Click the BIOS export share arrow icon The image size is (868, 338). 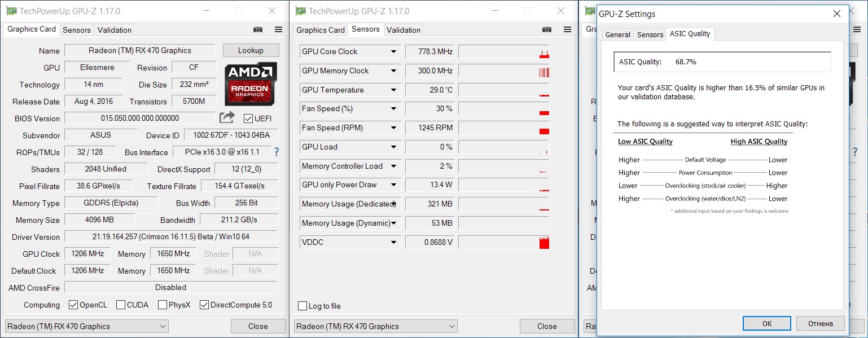point(227,117)
